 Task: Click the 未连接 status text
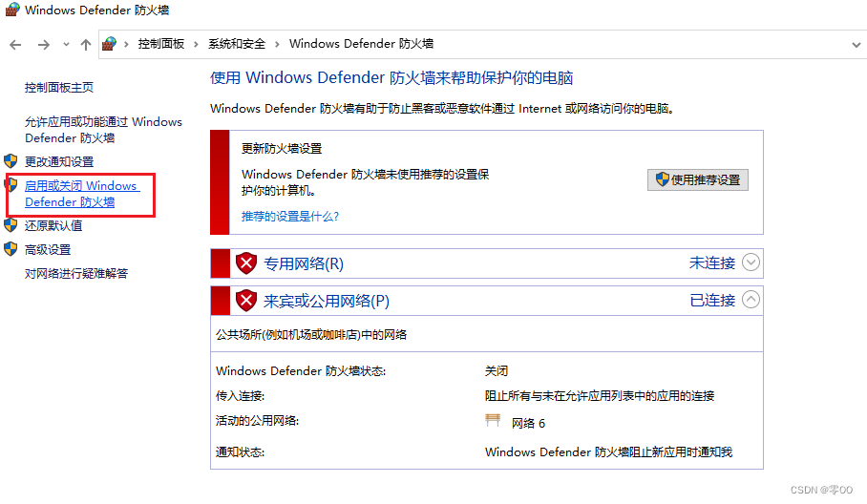coord(712,263)
